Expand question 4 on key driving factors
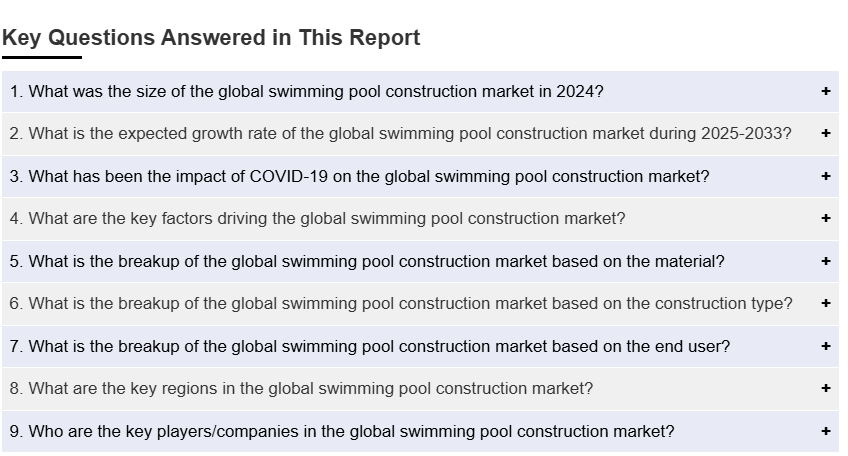The height and width of the screenshot is (456, 848). [x=318, y=218]
